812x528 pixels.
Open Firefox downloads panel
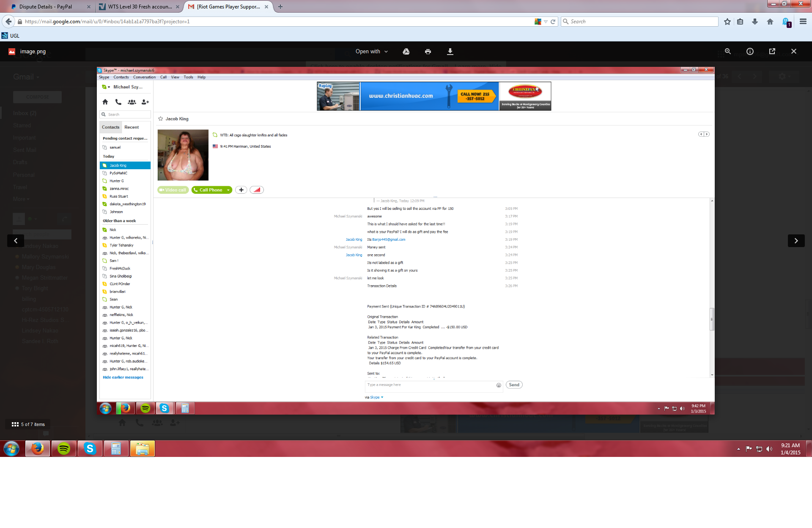click(755, 22)
